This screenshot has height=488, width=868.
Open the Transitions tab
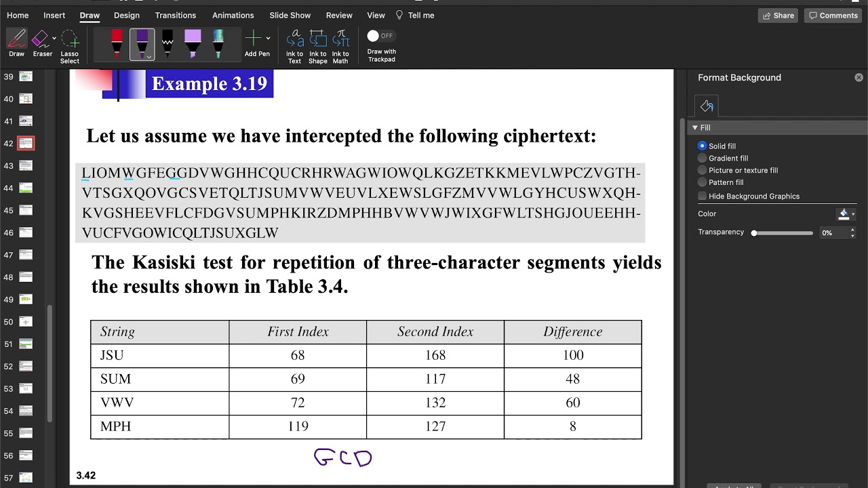pyautogui.click(x=176, y=15)
